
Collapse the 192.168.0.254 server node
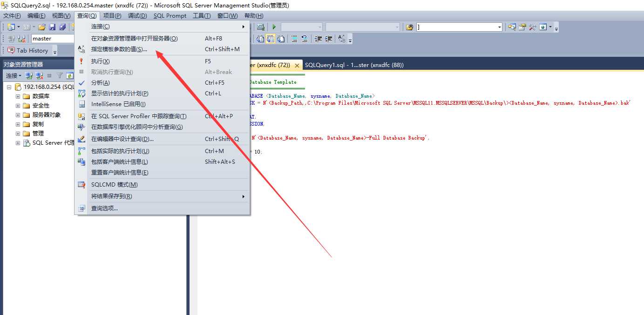point(9,87)
